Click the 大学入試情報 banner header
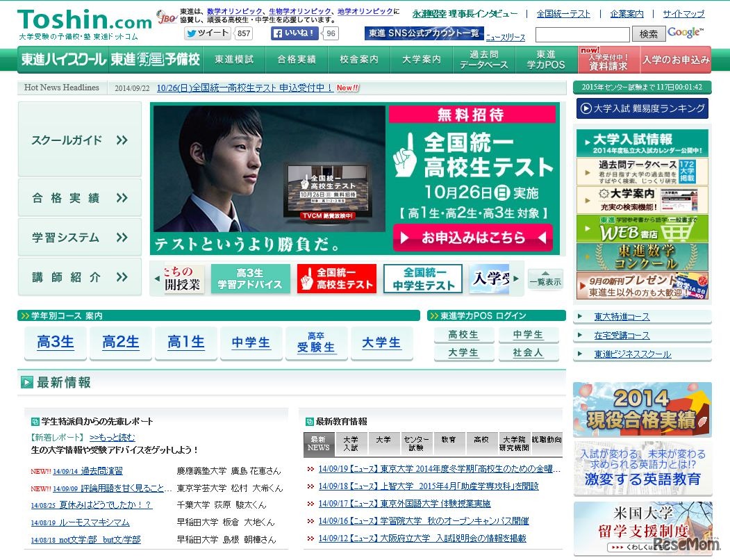 click(642, 143)
